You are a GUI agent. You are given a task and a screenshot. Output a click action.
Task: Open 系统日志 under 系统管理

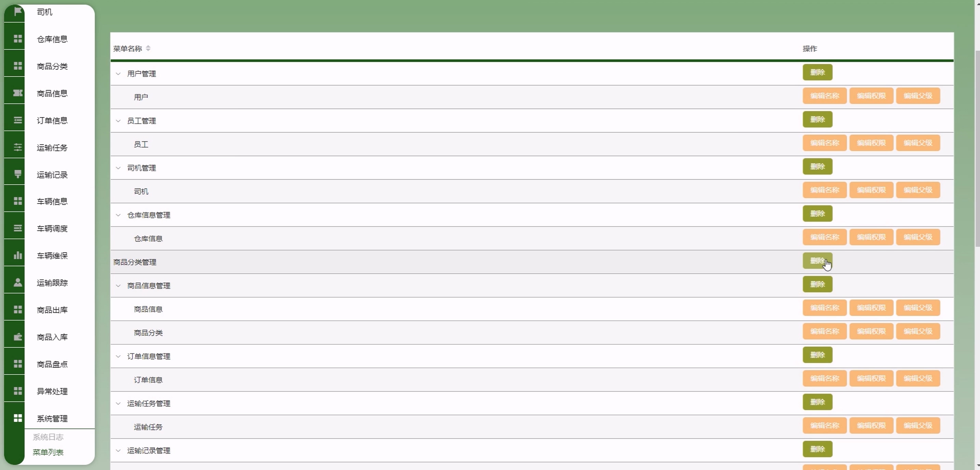pyautogui.click(x=48, y=437)
